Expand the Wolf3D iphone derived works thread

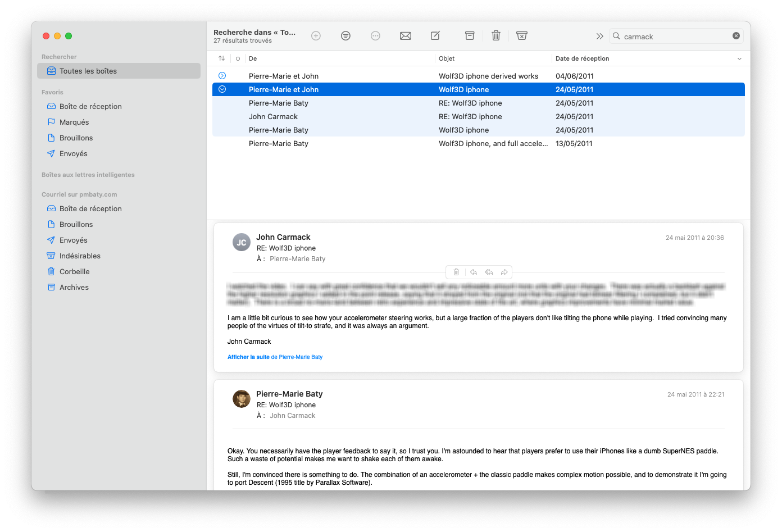click(x=222, y=76)
